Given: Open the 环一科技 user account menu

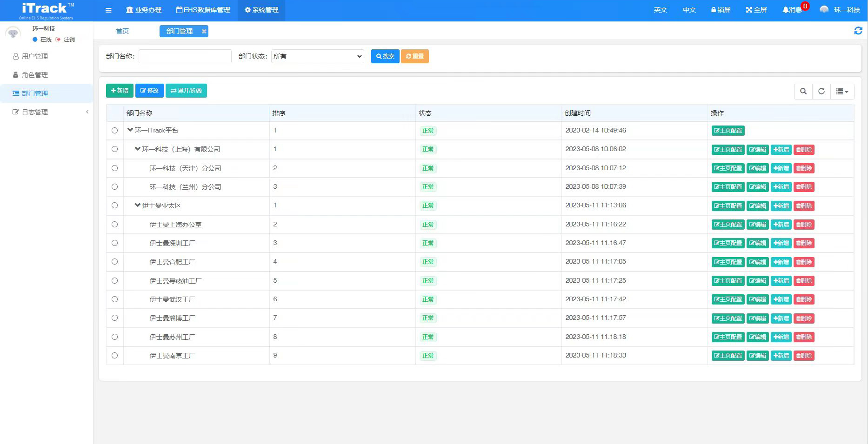Looking at the screenshot, I should point(840,10).
